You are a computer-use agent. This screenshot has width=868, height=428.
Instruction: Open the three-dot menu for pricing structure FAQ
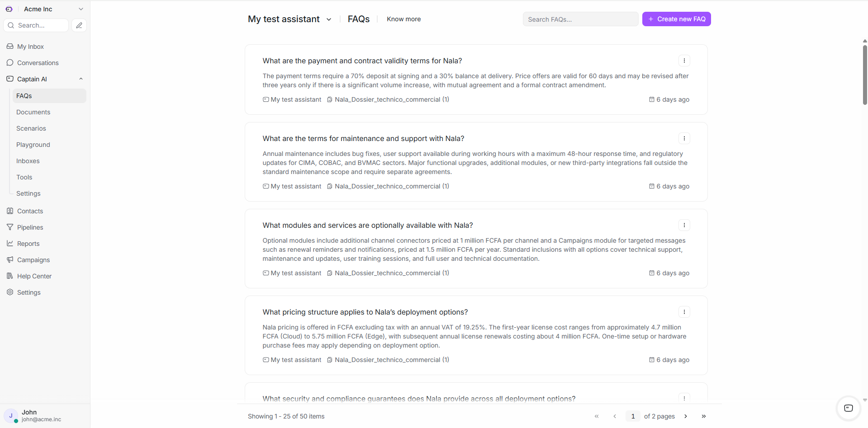[x=684, y=312]
